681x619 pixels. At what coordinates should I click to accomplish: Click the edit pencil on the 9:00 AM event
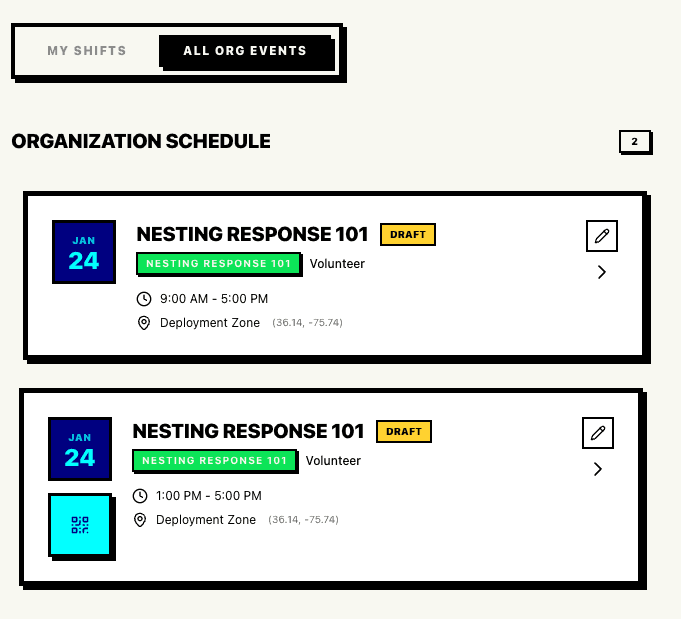602,236
